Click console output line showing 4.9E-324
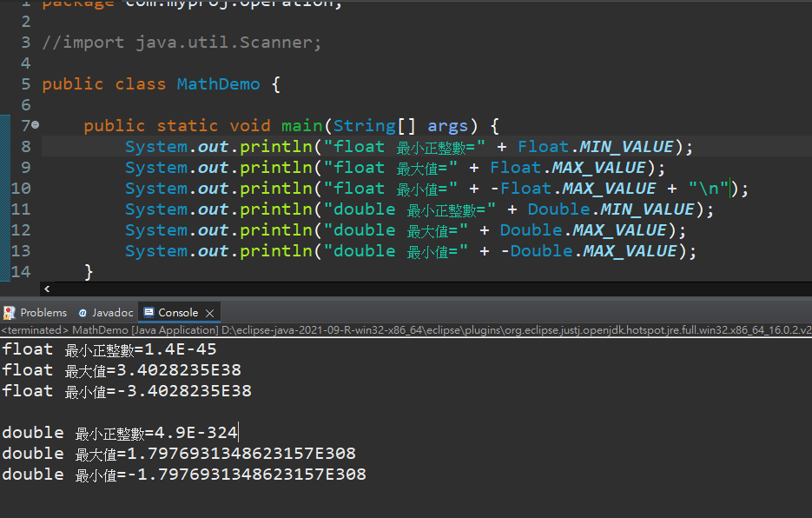This screenshot has width=812, height=518. 120,433
